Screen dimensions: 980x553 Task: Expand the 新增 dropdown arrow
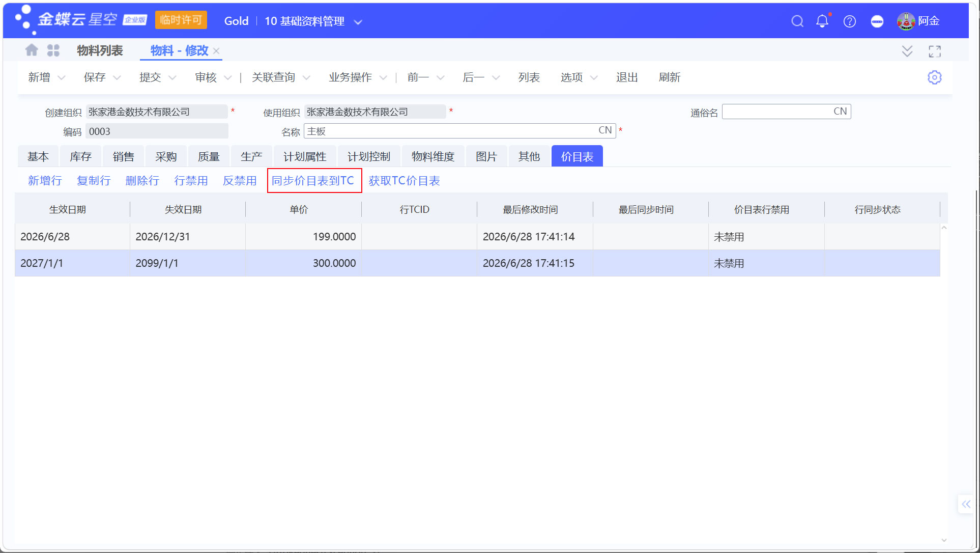pos(62,78)
